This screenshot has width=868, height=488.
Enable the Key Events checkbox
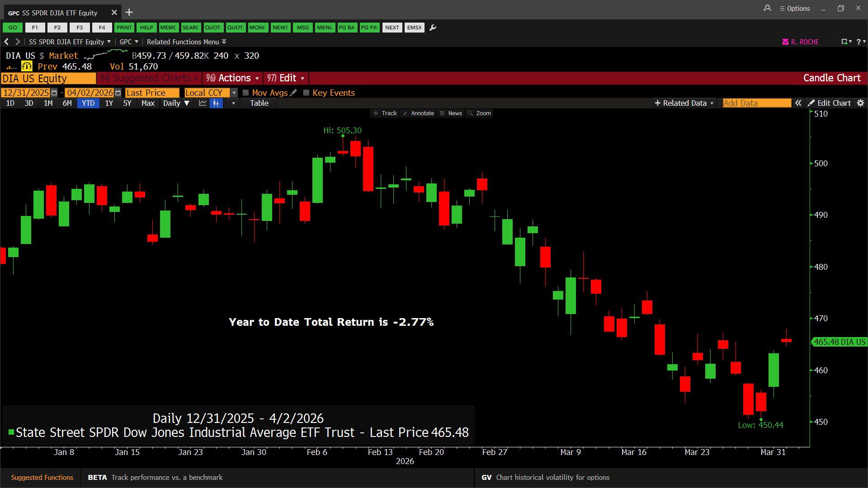pyautogui.click(x=306, y=93)
